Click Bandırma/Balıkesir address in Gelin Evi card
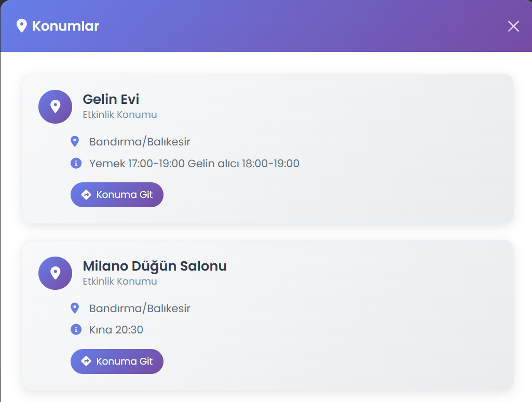 [140, 142]
